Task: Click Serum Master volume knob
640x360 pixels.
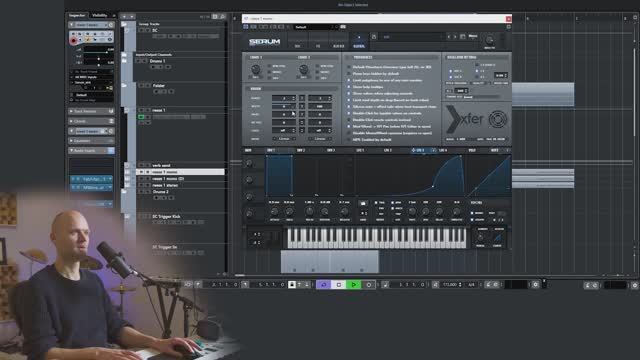Action: (x=489, y=40)
